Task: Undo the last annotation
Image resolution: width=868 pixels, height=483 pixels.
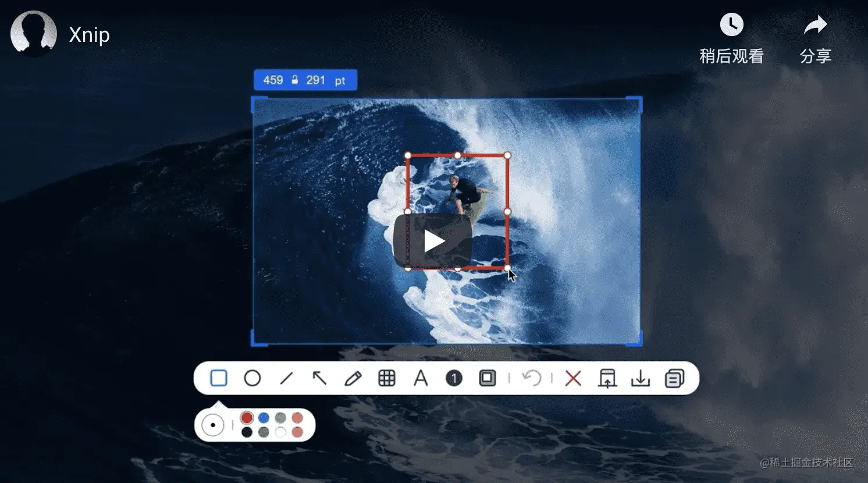Action: click(531, 378)
